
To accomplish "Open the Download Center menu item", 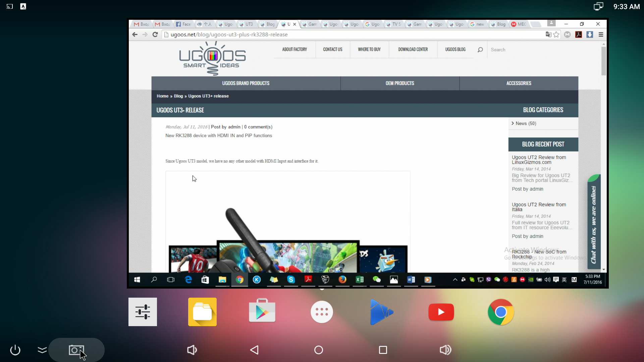I will [413, 49].
